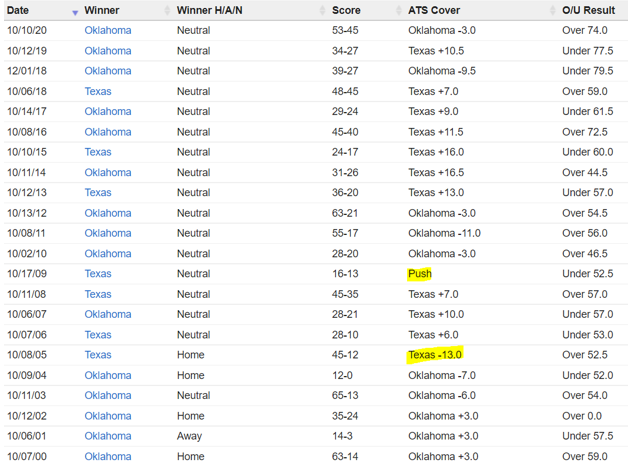Click Oklahoma link in the 10/13/12 row

(x=107, y=213)
